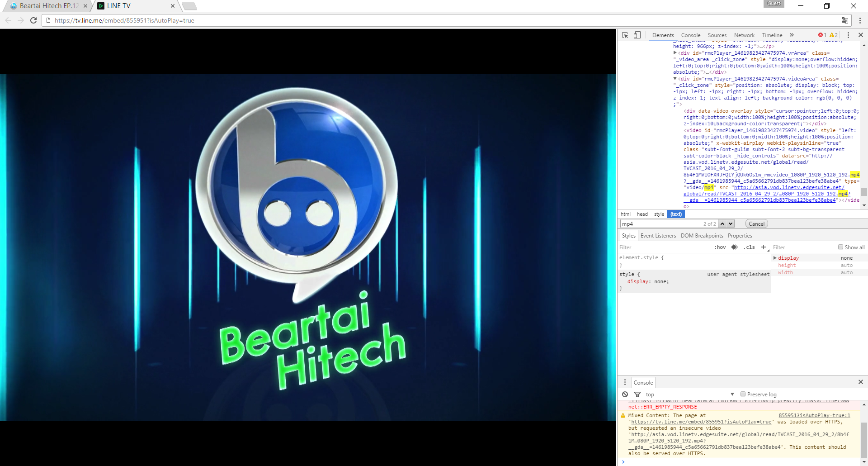Open the top execution context dropdown
Image resolution: width=868 pixels, height=466 pixels.
tap(690, 395)
